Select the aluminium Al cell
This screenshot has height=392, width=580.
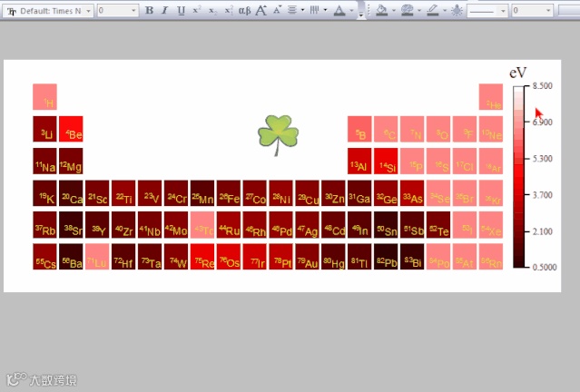click(359, 161)
